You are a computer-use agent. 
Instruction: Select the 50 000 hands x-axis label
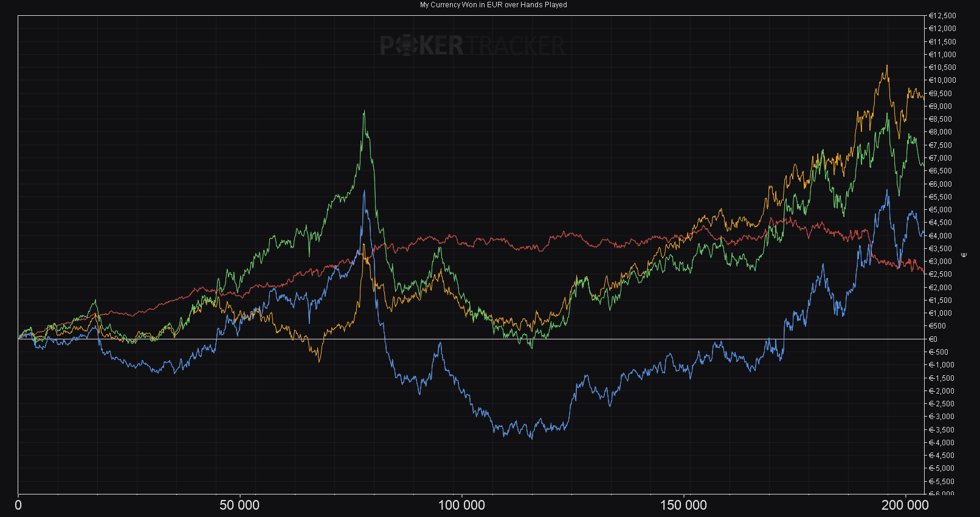click(240, 505)
